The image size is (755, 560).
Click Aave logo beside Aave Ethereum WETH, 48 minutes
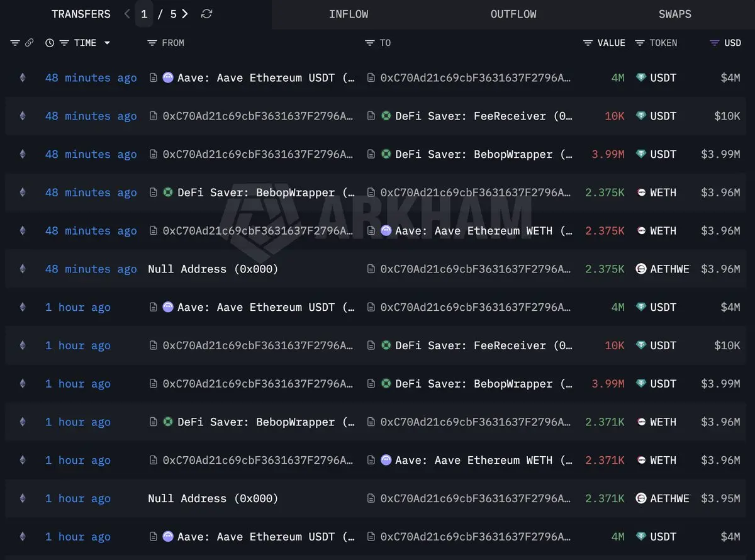click(x=386, y=231)
